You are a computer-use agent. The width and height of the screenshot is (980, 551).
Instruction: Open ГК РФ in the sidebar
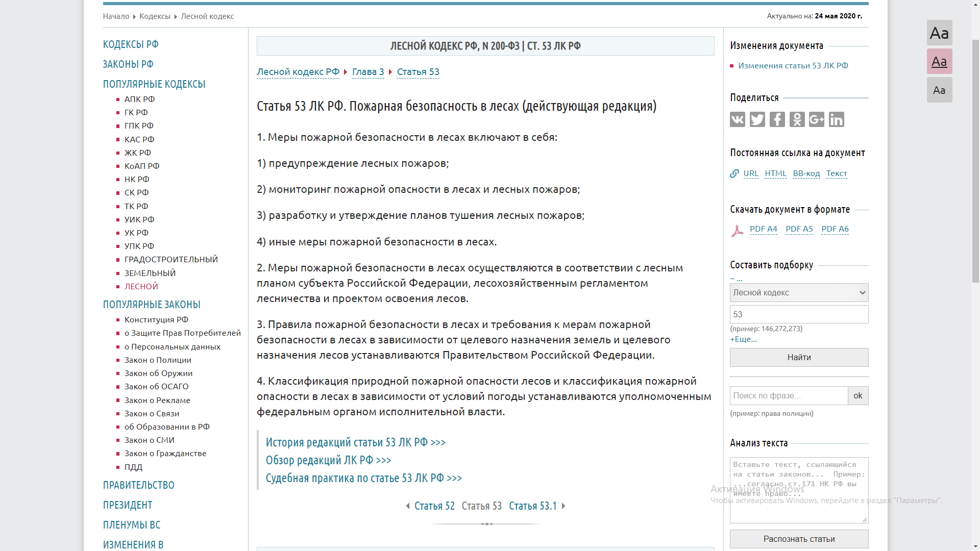[136, 112]
